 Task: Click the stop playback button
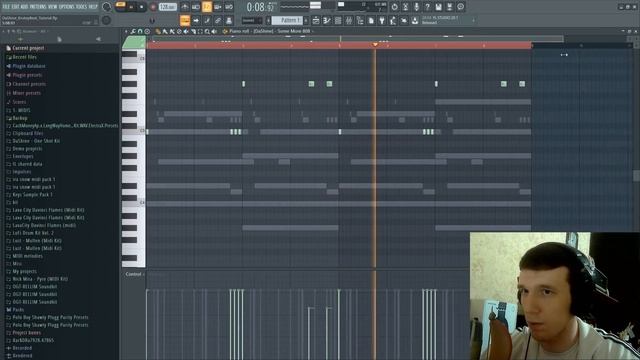click(142, 7)
